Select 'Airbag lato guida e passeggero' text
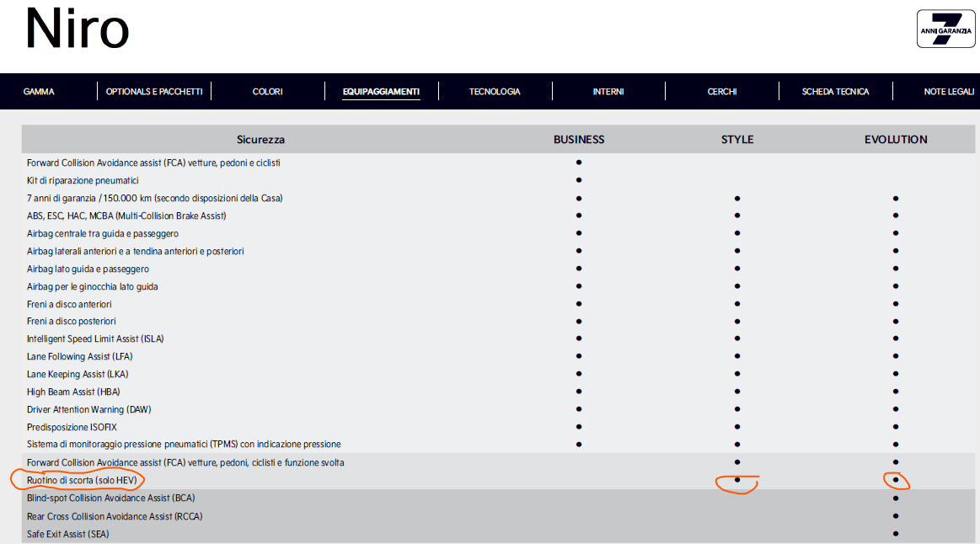Image resolution: width=980 pixels, height=544 pixels. 88,269
